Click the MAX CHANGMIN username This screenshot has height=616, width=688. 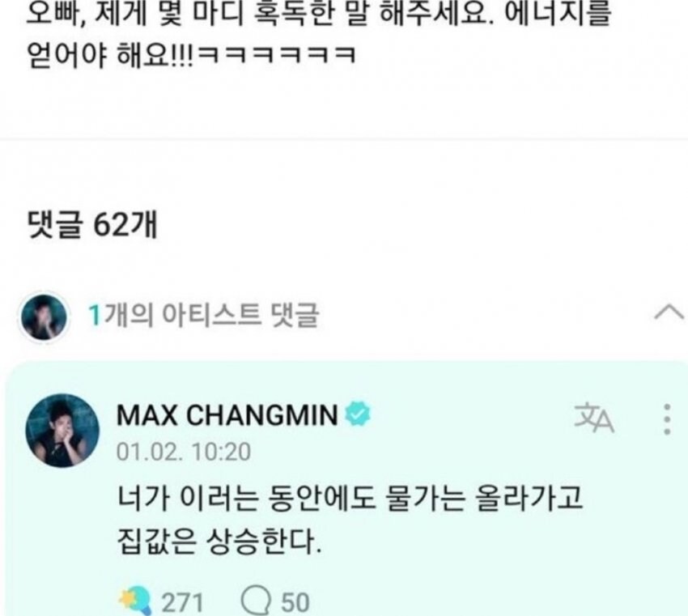227,414
